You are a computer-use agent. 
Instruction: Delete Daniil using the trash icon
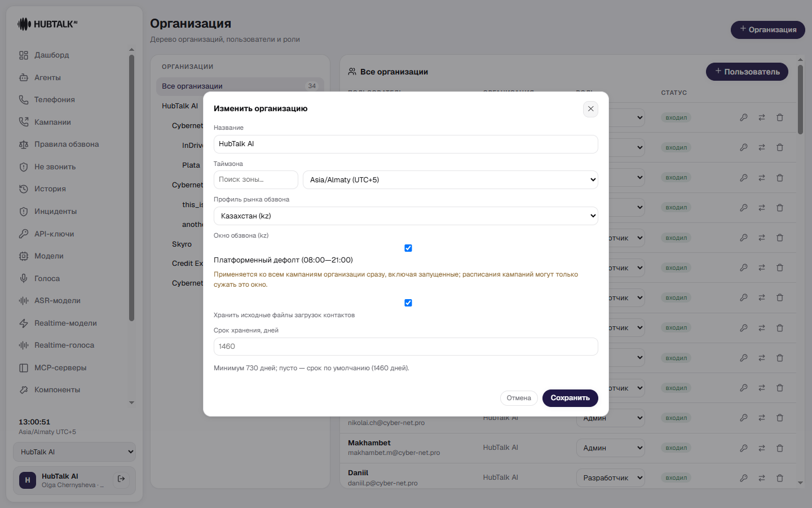point(780,478)
